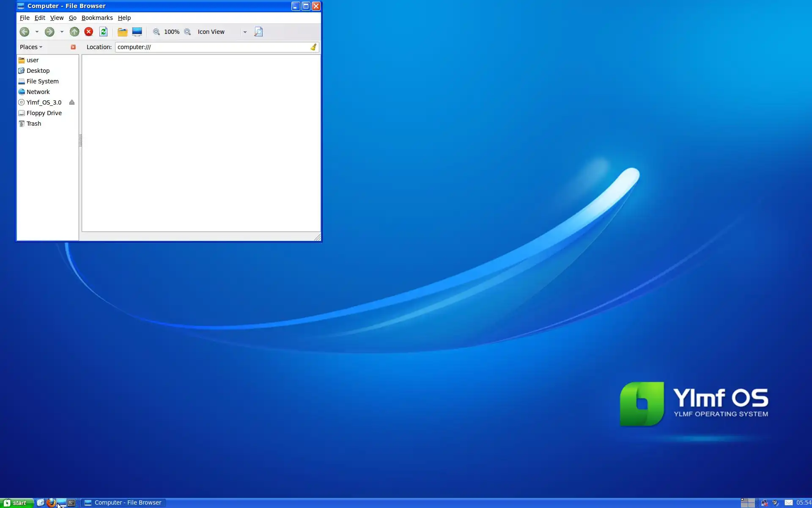Zoom out using the minus magnifier

[156, 32]
